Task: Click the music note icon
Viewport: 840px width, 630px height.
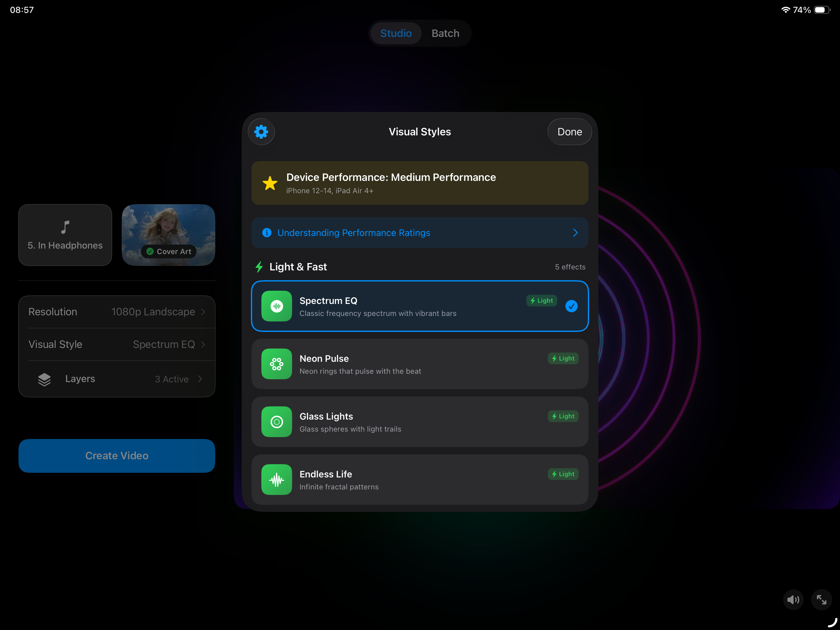Action: pyautogui.click(x=65, y=227)
